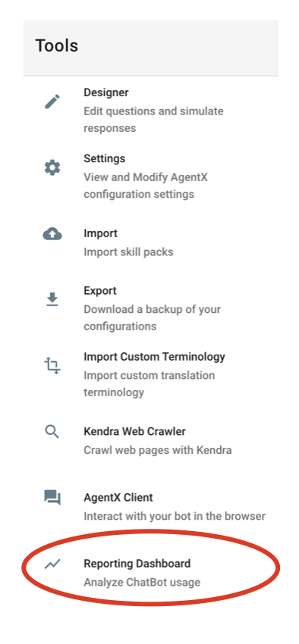Image resolution: width=299 pixels, height=644 pixels.
Task: Click the Tools panel header
Action: pos(151,48)
